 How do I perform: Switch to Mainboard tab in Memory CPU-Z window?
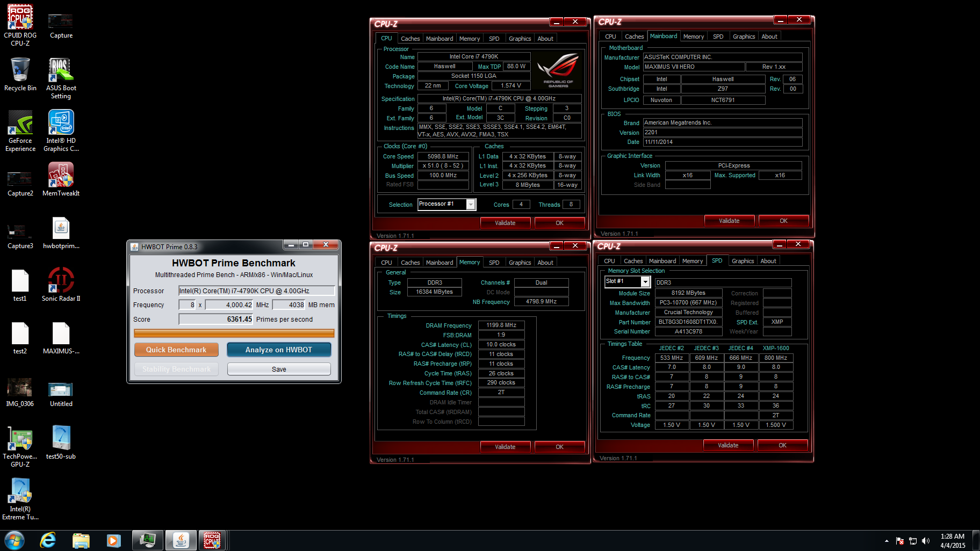point(439,263)
